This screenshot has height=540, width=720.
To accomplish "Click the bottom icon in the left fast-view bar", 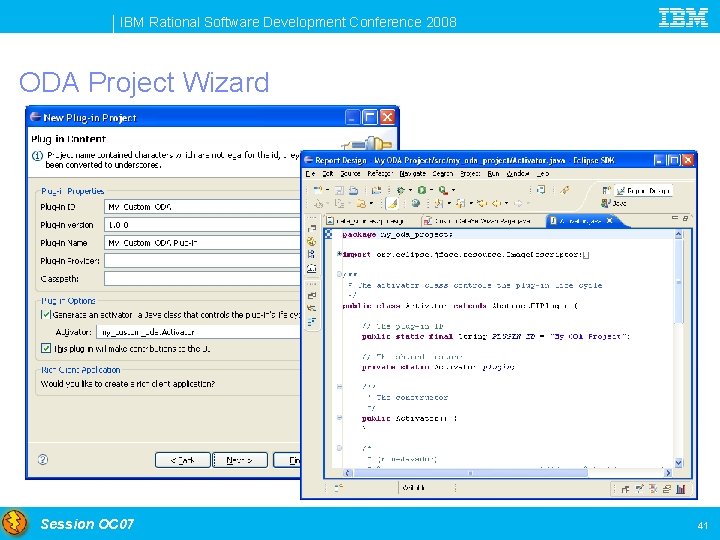I will [x=312, y=321].
